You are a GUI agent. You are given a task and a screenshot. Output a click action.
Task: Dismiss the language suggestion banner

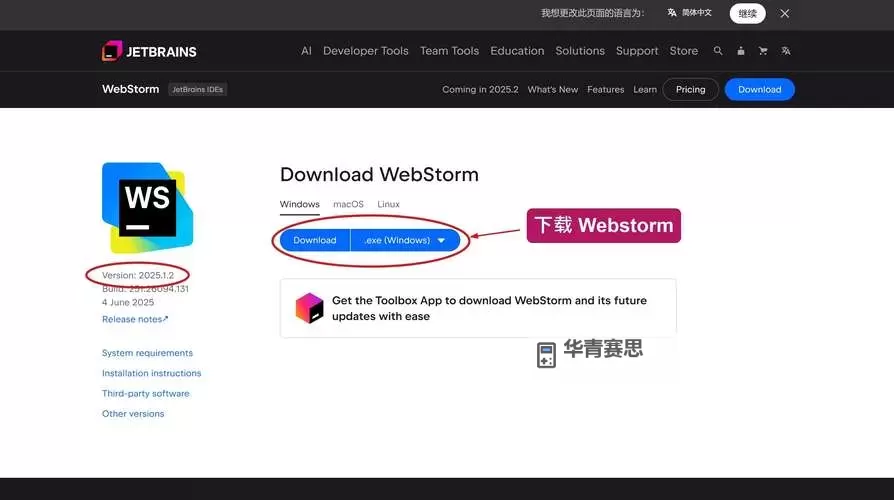(785, 13)
